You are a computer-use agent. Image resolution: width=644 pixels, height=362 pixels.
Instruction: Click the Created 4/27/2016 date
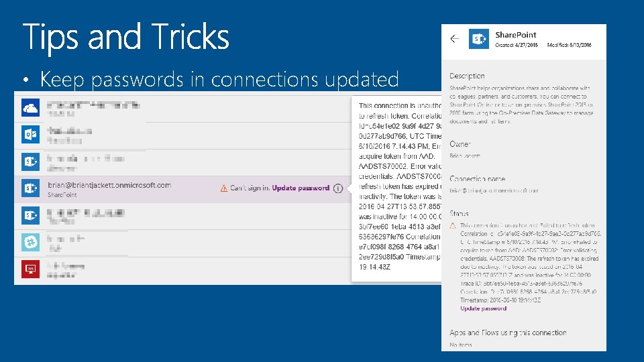[517, 45]
